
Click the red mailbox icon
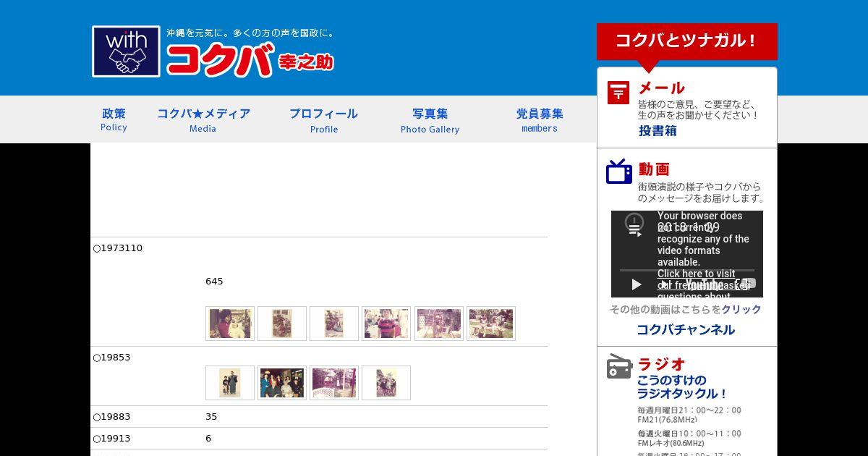618,93
